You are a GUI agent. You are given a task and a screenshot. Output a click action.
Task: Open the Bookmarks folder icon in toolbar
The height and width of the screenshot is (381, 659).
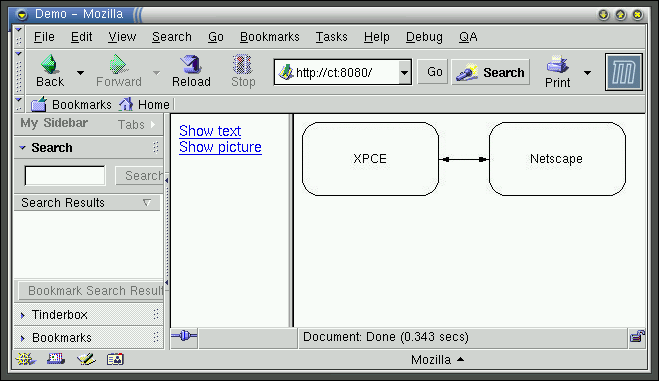coord(39,104)
